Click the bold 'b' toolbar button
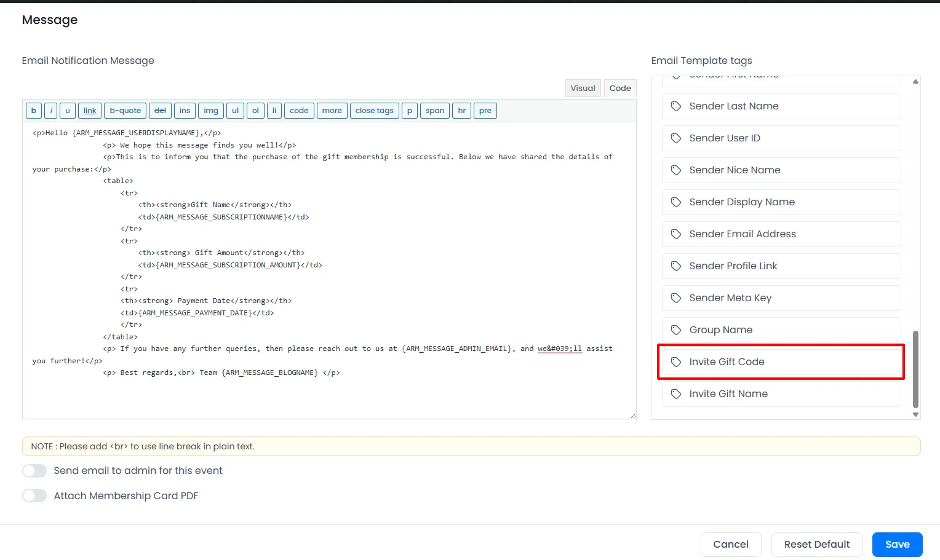940x560 pixels. (33, 111)
